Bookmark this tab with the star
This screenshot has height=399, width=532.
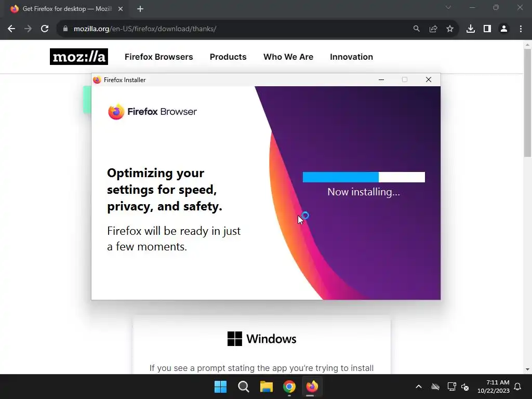tap(450, 29)
